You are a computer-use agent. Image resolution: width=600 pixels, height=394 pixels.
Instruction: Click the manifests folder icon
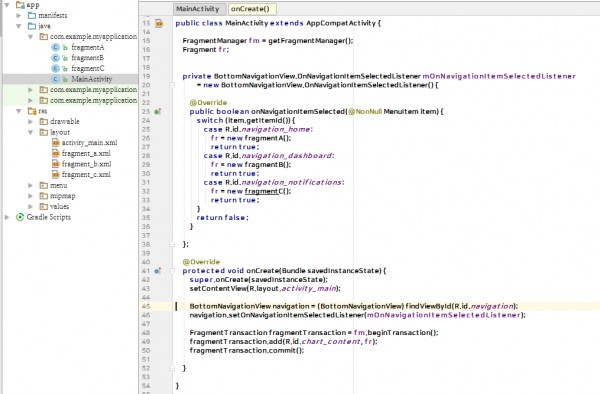32,15
